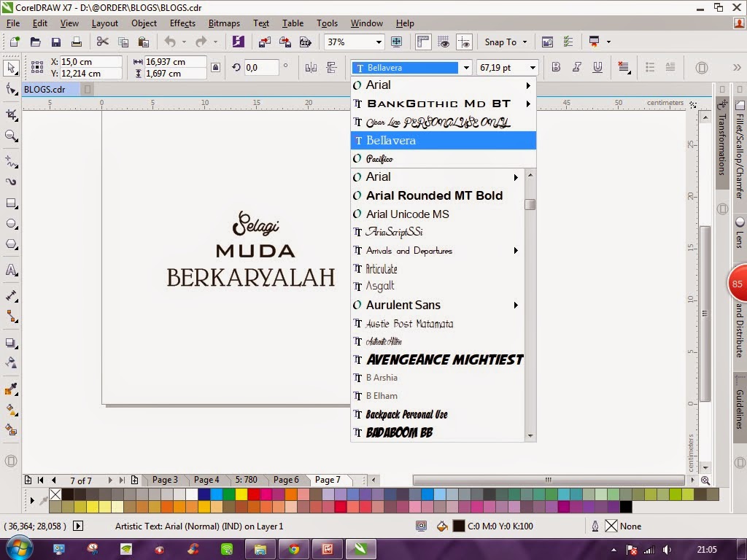Switch to Page 4 tab
The height and width of the screenshot is (560, 747).
point(206,480)
